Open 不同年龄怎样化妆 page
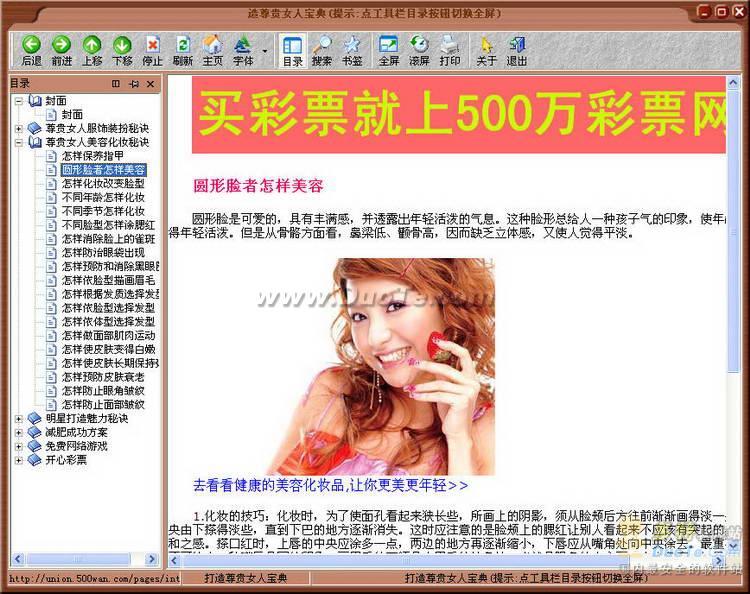Image resolution: width=750 pixels, height=594 pixels. click(103, 198)
